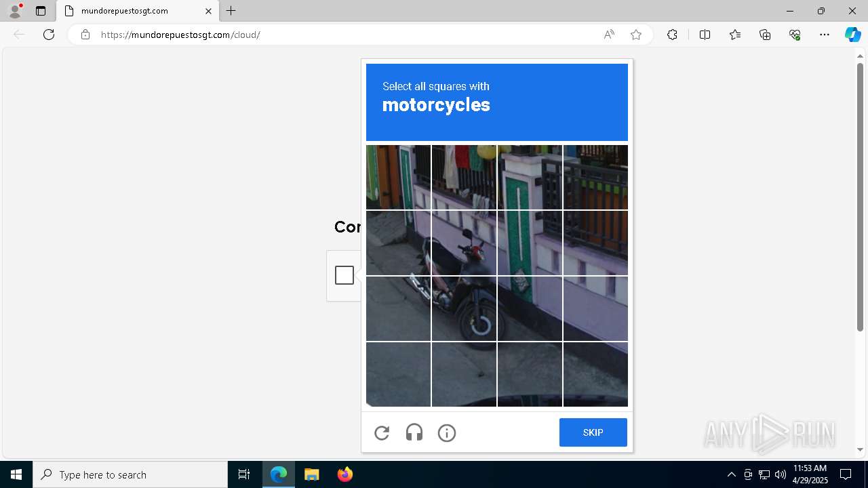Select tile with purple wall base right
The image size is (868, 488).
[595, 308]
